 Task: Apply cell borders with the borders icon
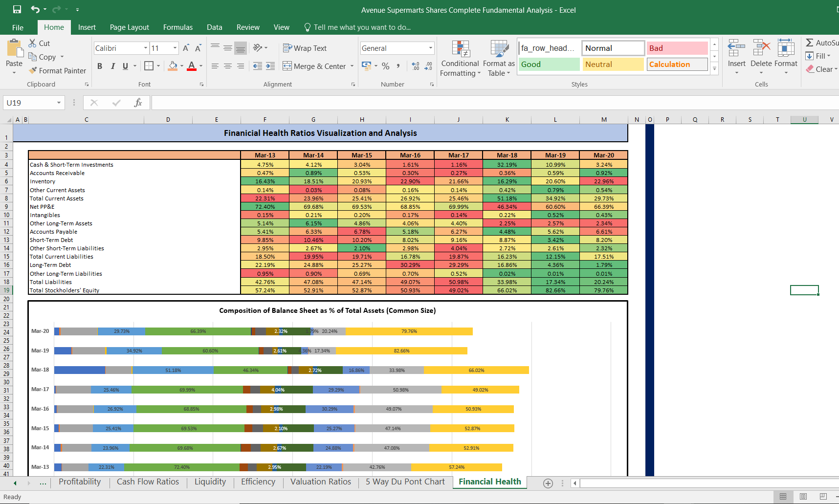coord(149,66)
